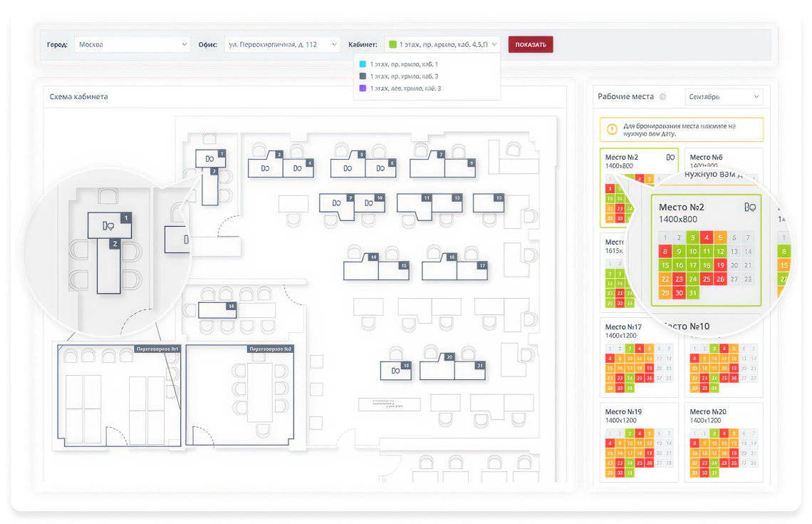
Task: Select desk number 20 on floor plan
Action: [449, 357]
